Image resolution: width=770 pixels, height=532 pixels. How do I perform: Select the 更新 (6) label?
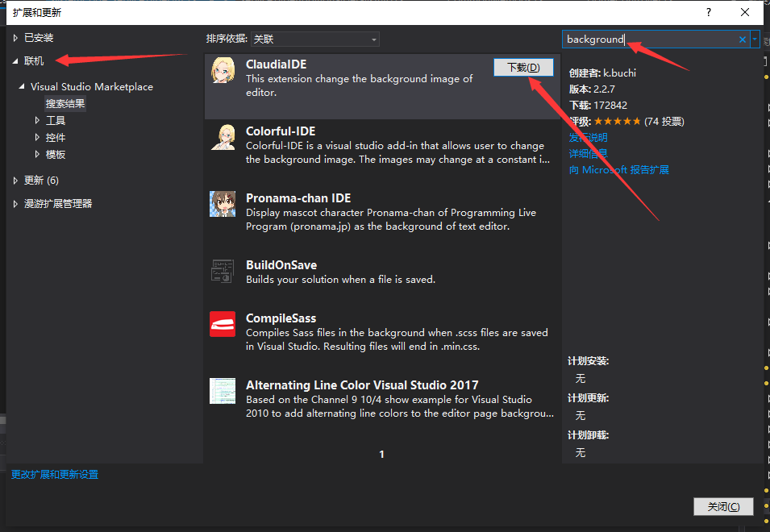(41, 180)
